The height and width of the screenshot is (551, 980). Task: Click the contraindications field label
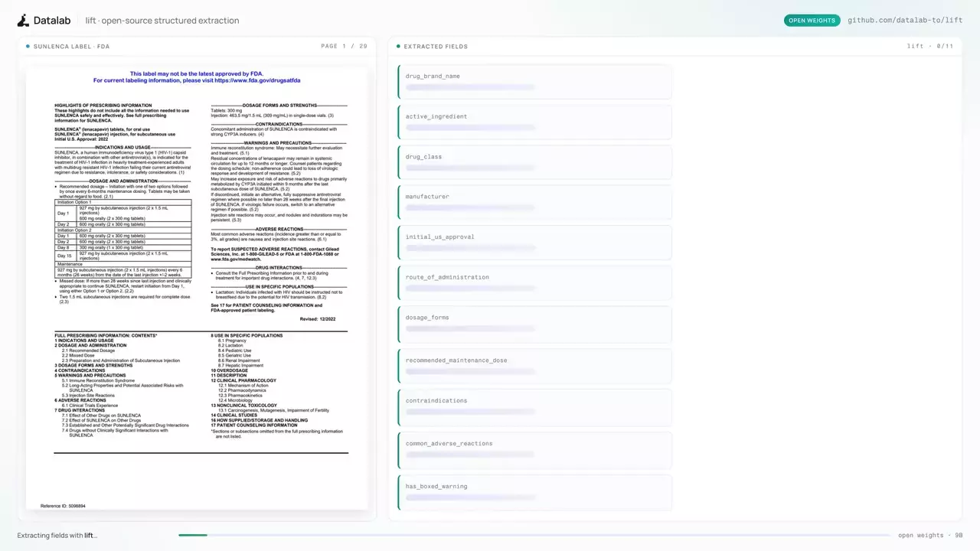436,400
